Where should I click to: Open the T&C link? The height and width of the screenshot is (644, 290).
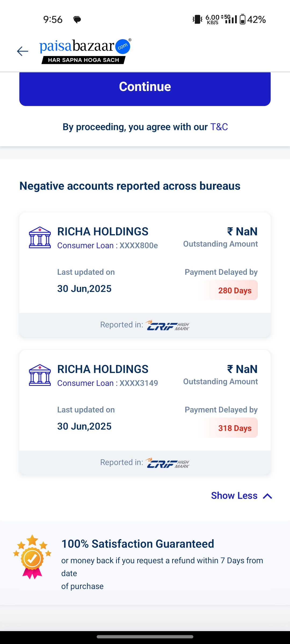219,127
